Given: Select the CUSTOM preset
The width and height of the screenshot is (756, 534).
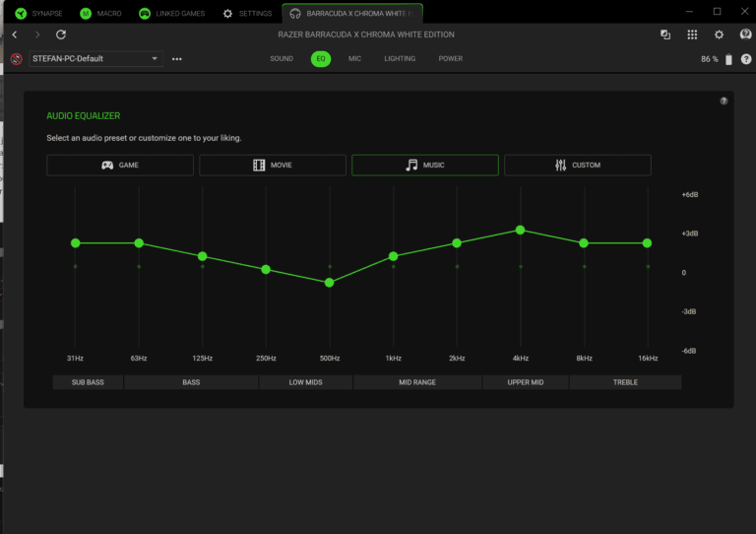Looking at the screenshot, I should (x=578, y=165).
